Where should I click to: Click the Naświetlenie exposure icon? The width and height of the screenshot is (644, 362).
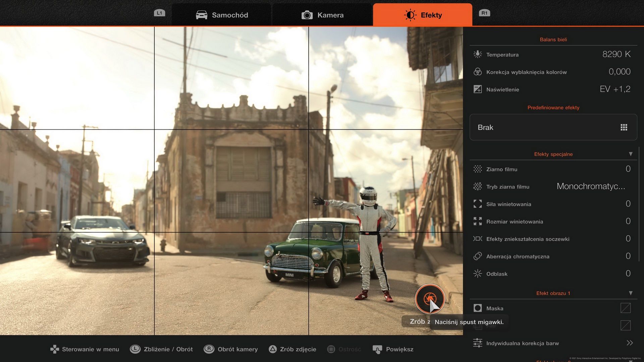click(x=478, y=89)
